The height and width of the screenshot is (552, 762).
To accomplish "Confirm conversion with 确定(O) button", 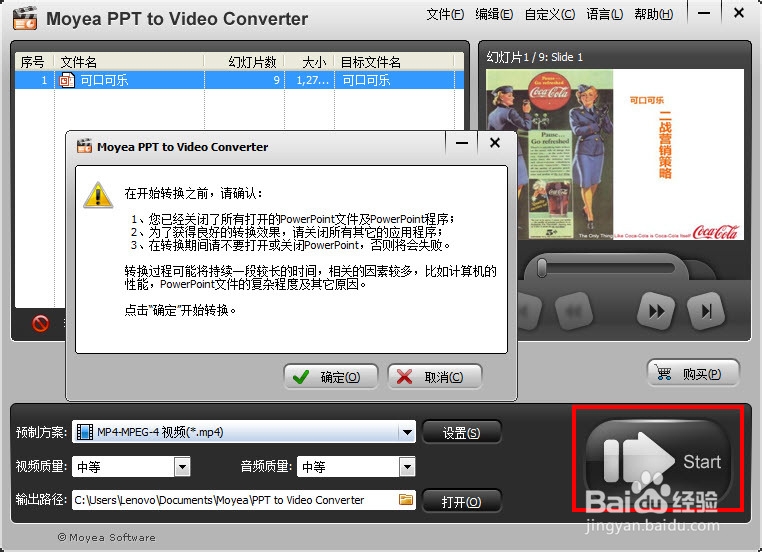I will [331, 377].
